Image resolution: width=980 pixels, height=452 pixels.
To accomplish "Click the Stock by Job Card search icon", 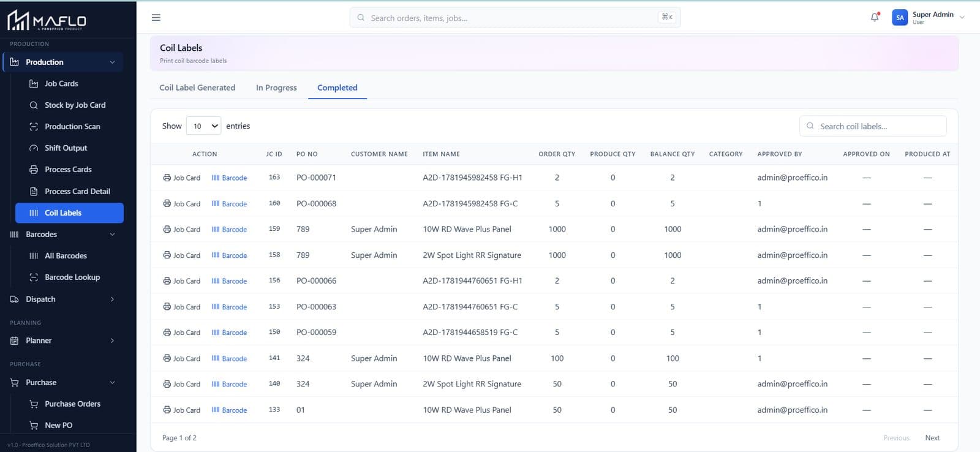I will click(34, 105).
